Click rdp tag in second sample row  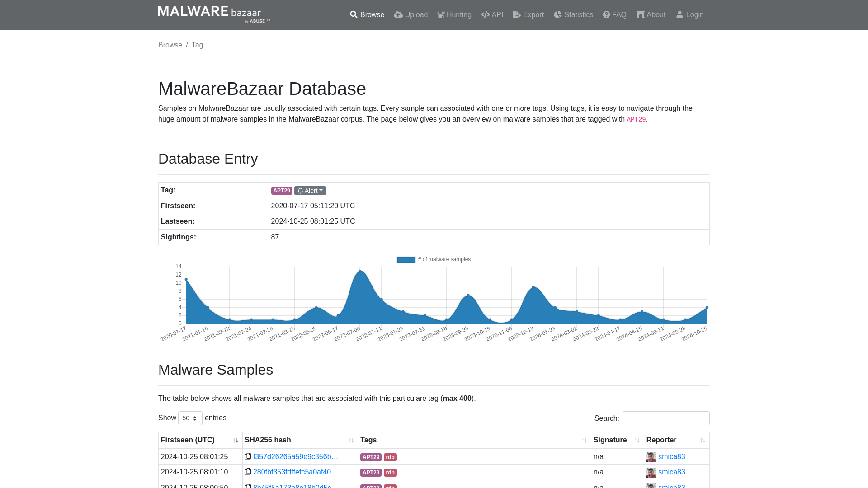point(390,473)
